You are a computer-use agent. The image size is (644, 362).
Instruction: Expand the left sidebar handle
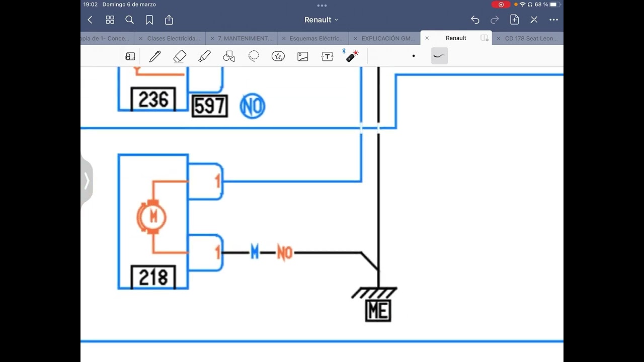87,180
